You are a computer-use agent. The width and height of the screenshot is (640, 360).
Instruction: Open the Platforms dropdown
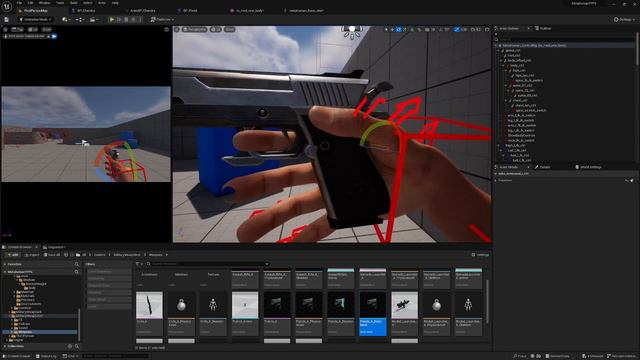coord(162,20)
